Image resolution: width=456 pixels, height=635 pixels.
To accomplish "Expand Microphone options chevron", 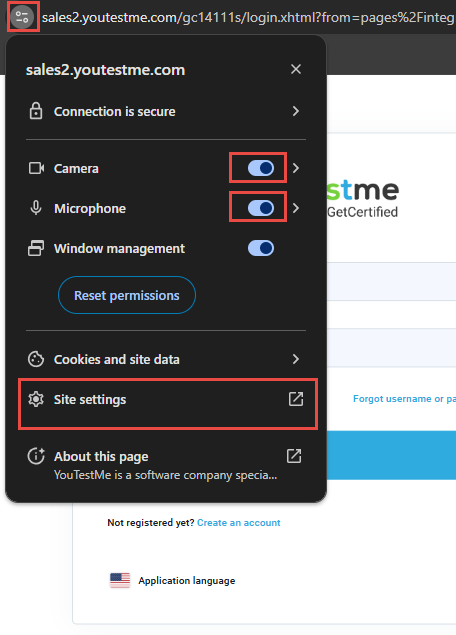I will click(x=296, y=208).
